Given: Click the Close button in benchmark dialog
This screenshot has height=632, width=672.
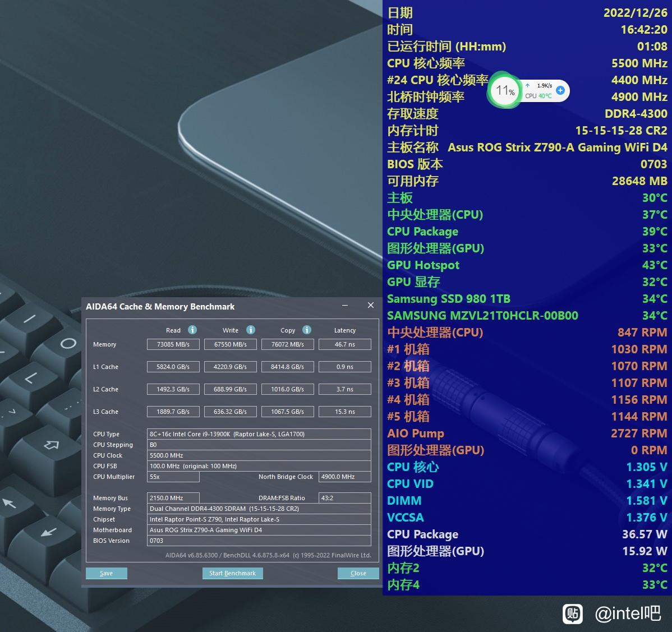Looking at the screenshot, I should tap(358, 573).
